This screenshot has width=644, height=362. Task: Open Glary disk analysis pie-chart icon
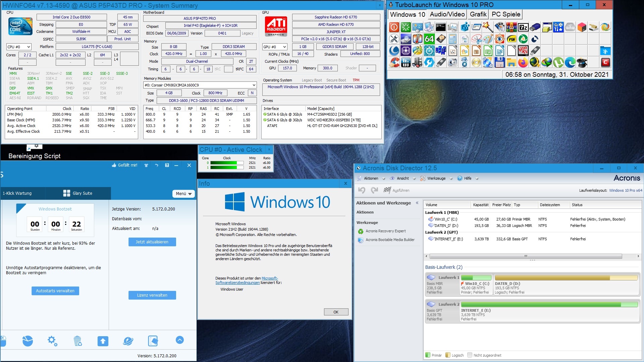28,341
